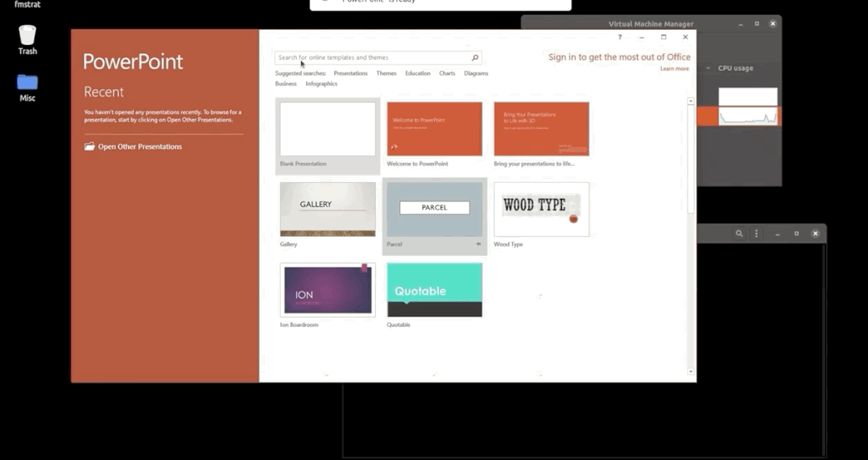
Task: Click the template search input field
Action: [x=378, y=57]
